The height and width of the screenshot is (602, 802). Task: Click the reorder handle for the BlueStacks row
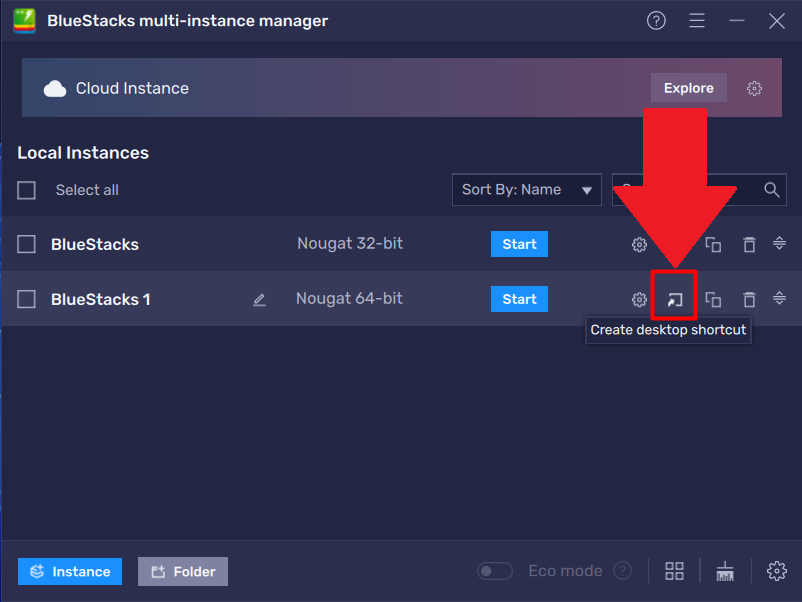779,243
